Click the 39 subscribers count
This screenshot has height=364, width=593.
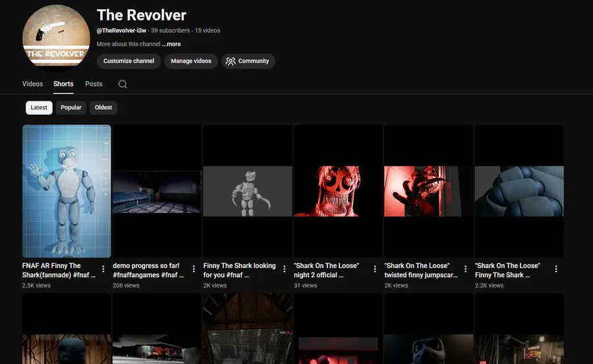170,31
